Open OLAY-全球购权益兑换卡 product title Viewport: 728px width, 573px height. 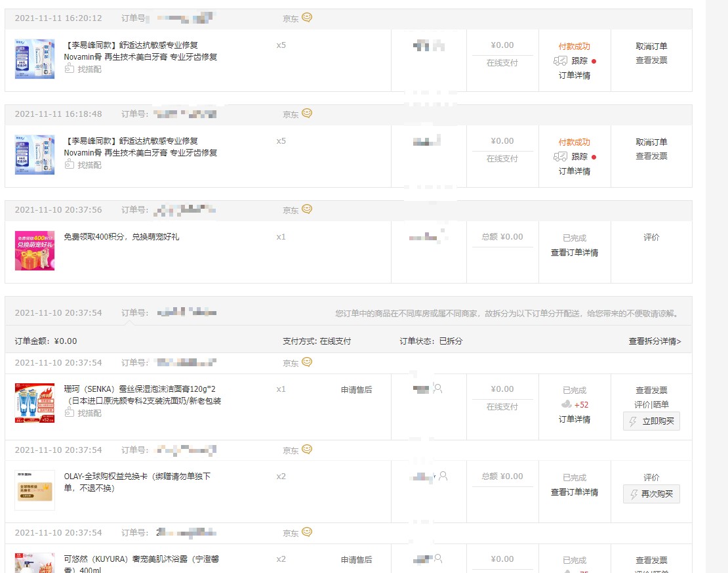138,482
